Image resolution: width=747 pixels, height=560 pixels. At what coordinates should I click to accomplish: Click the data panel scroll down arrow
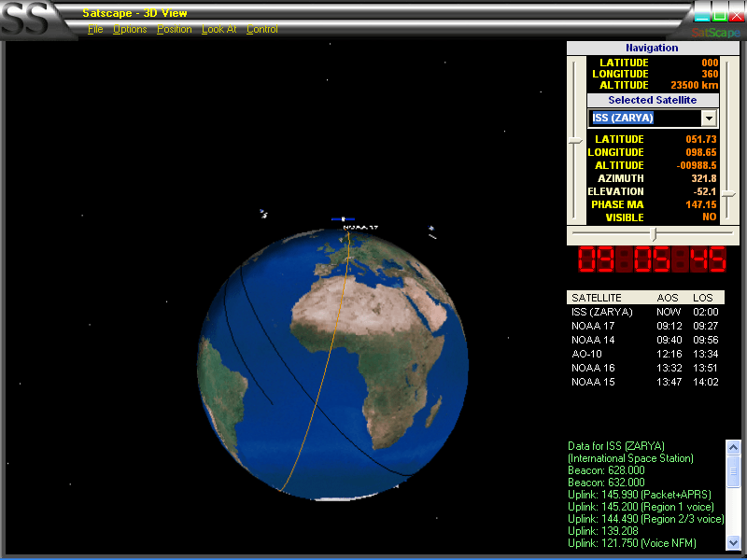coord(733,542)
